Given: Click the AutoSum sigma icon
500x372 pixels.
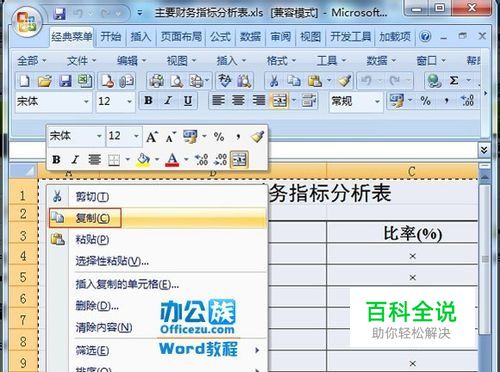Looking at the screenshot, I should click(x=454, y=80).
